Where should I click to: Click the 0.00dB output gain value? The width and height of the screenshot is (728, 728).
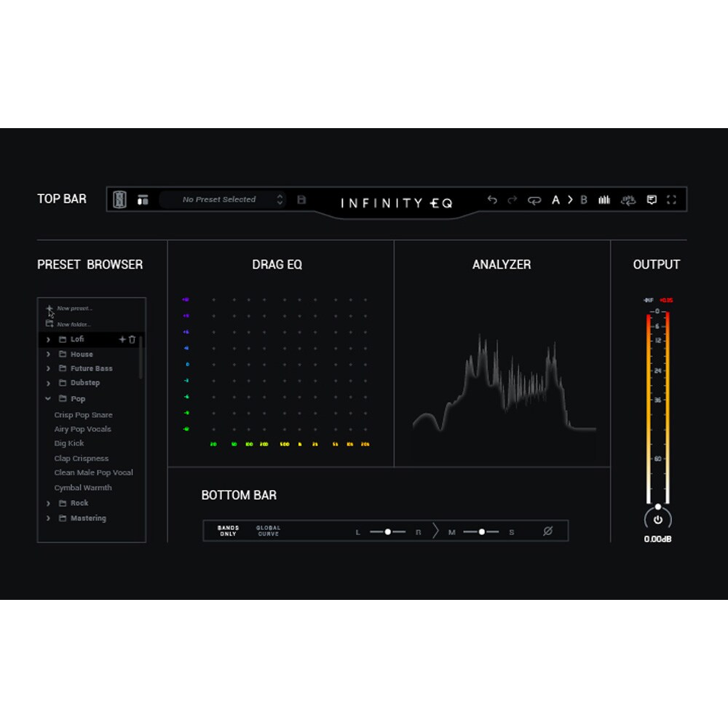[657, 539]
